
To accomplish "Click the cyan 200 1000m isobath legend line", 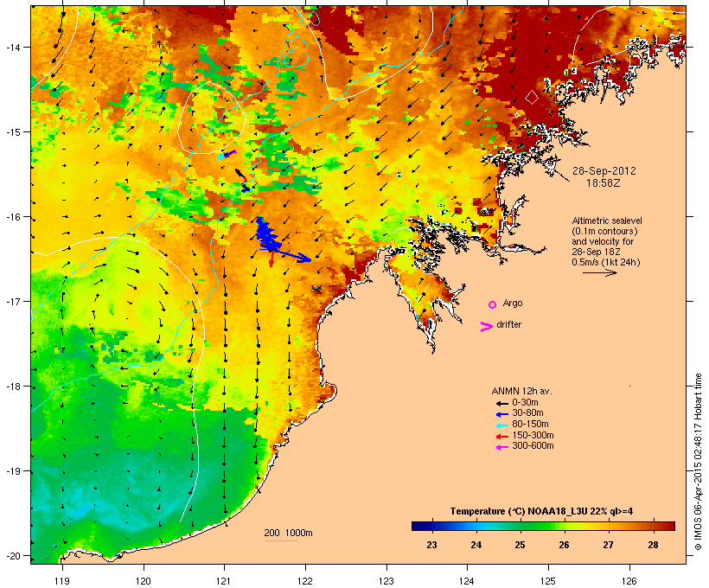I will 281,541.
